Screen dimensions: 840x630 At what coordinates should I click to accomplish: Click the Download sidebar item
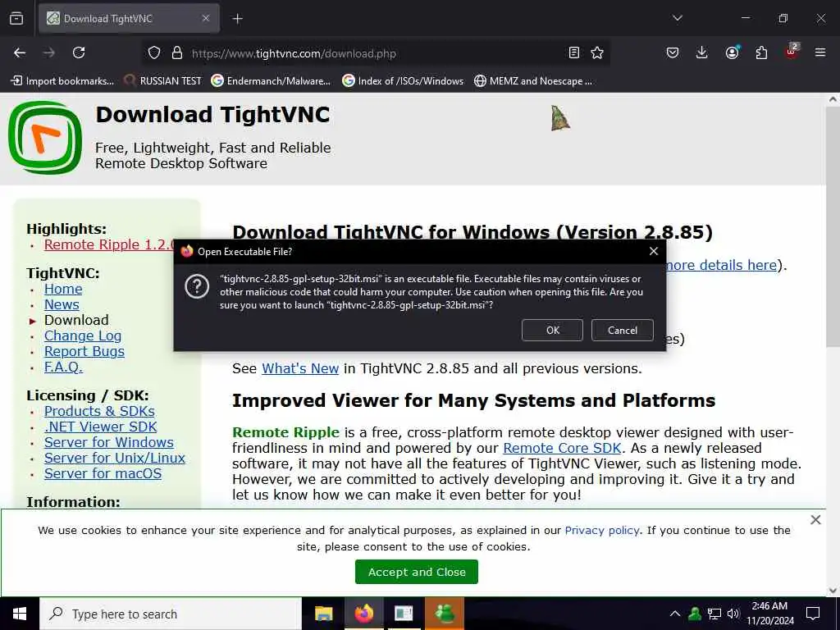pos(76,321)
